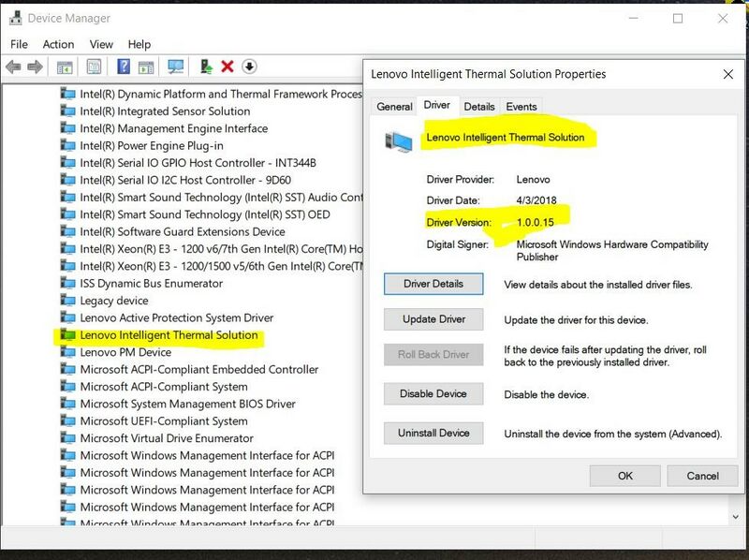Click the Back arrow in the toolbar
Screen dimensions: 749x560
coord(13,66)
